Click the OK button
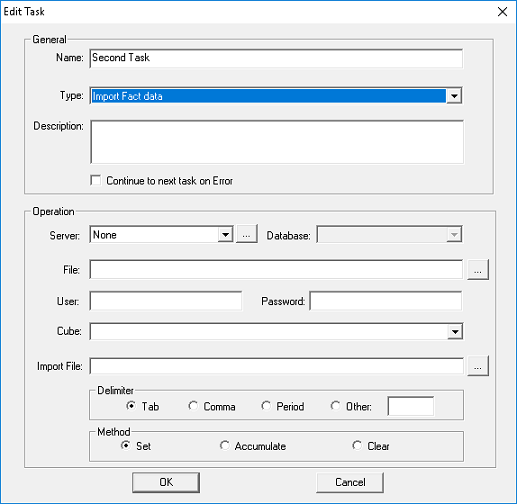 click(x=166, y=482)
